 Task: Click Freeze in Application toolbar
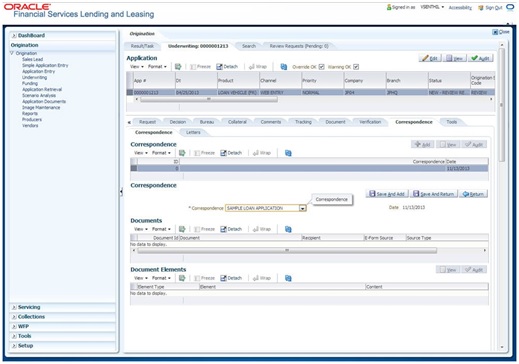point(200,67)
